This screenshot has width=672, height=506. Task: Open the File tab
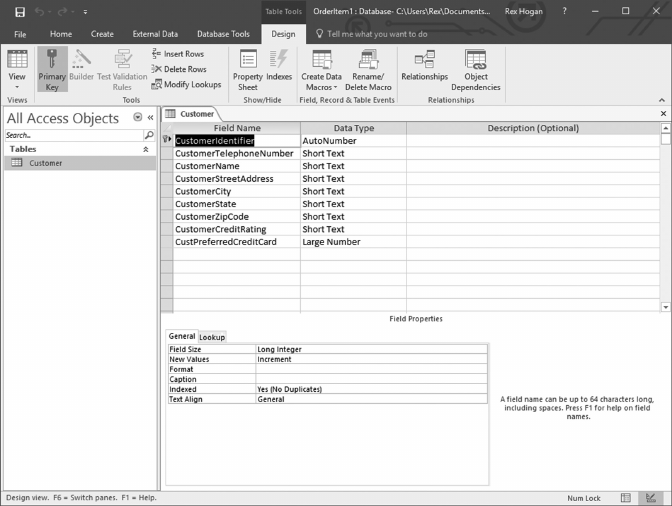click(x=20, y=34)
